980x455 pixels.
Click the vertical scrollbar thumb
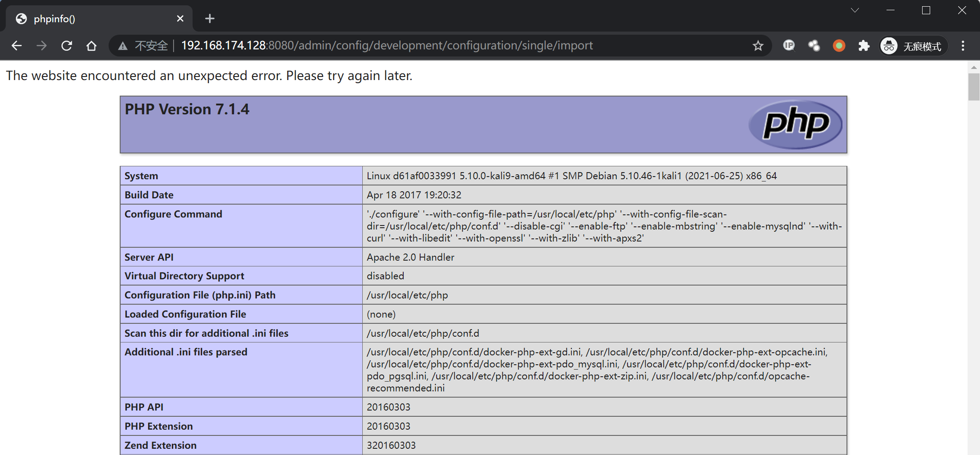point(974,87)
